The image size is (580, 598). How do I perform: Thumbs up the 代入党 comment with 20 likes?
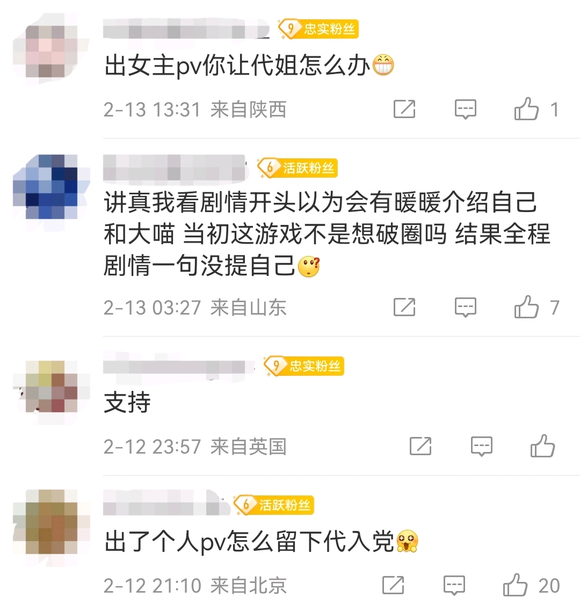[x=515, y=585]
